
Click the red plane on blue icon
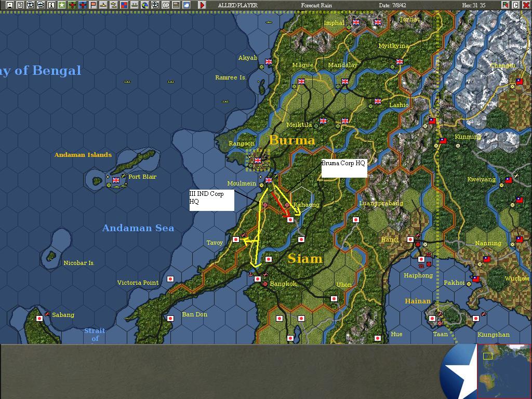83,5
